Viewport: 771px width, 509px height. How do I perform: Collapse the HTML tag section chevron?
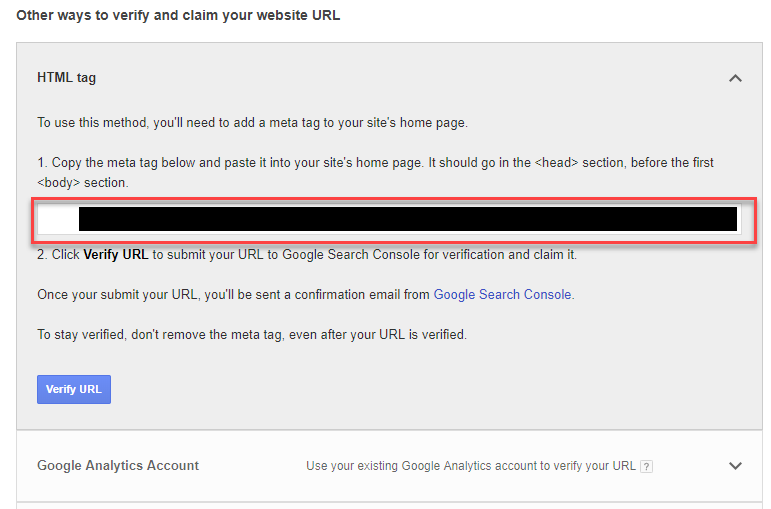(735, 78)
